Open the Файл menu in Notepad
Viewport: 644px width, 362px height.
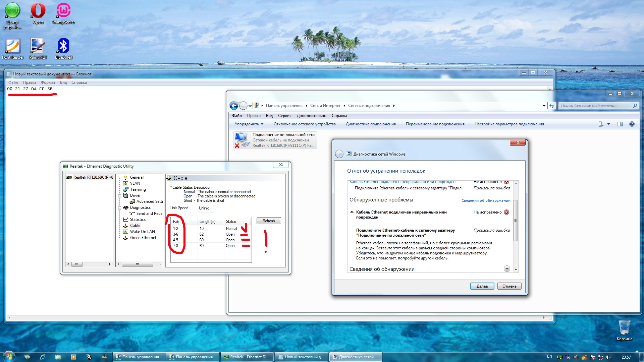click(x=13, y=82)
